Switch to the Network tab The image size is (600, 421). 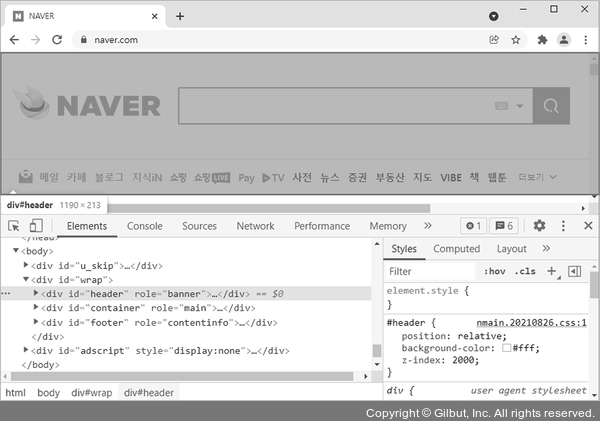[x=255, y=226]
